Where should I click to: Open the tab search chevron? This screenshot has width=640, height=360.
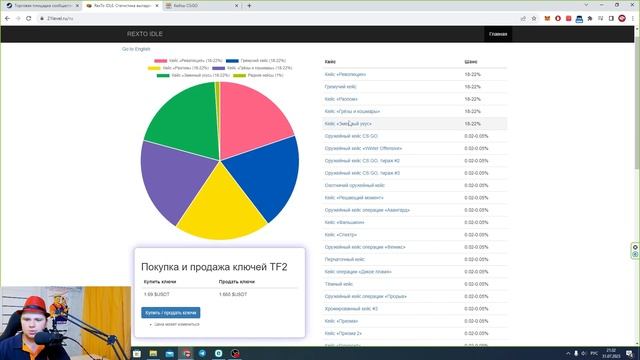click(587, 5)
